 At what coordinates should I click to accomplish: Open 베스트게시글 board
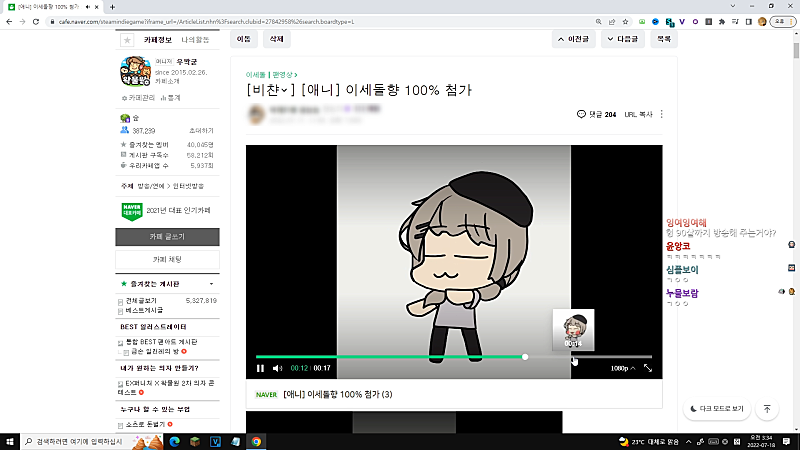[144, 310]
